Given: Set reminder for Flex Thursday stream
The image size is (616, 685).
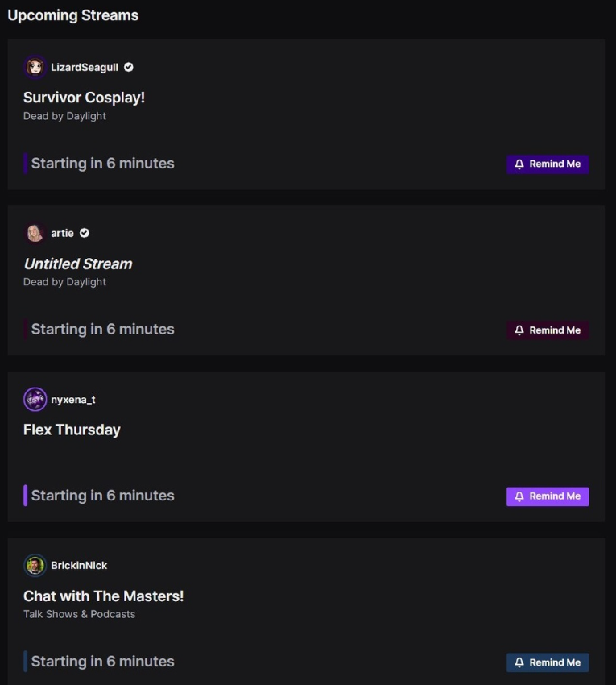Looking at the screenshot, I should (x=548, y=496).
